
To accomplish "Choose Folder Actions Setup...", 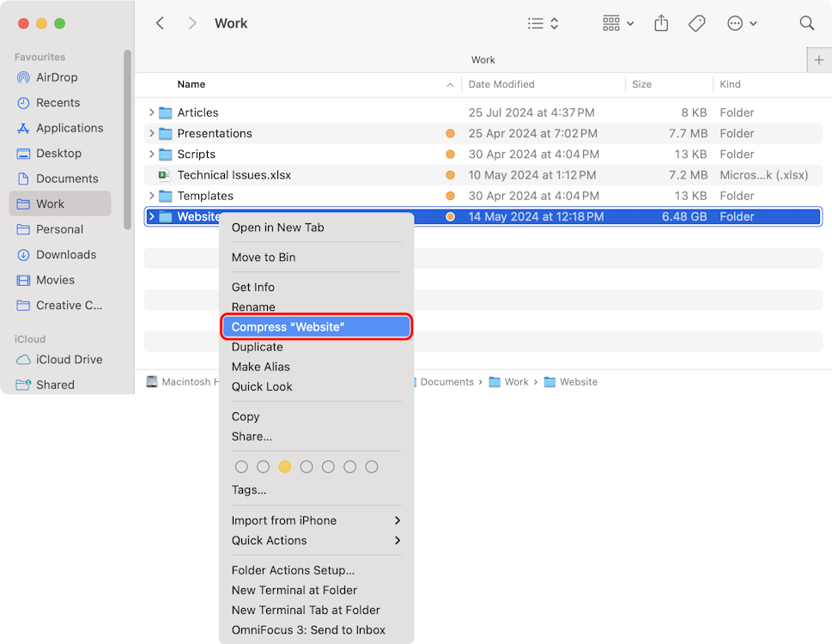I will [x=316, y=570].
